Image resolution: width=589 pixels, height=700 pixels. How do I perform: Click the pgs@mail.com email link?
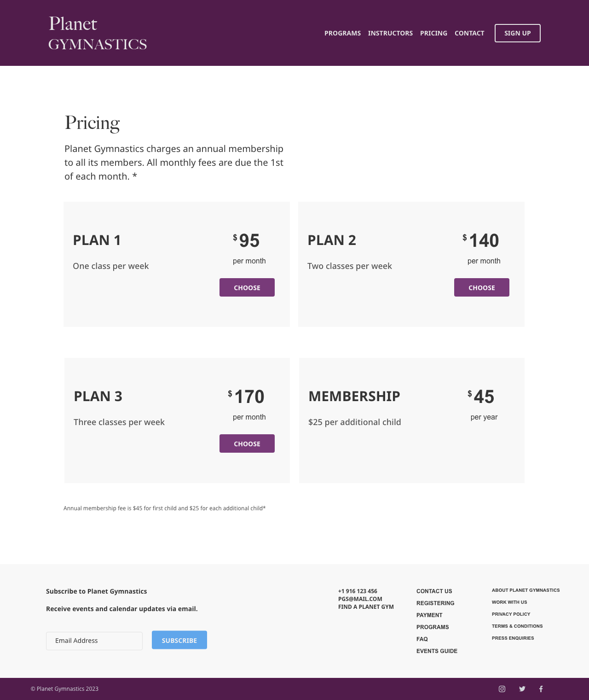click(360, 599)
